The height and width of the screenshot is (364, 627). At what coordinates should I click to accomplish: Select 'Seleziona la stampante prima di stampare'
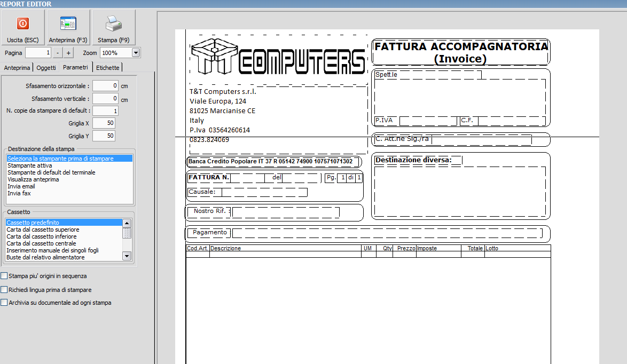point(69,159)
